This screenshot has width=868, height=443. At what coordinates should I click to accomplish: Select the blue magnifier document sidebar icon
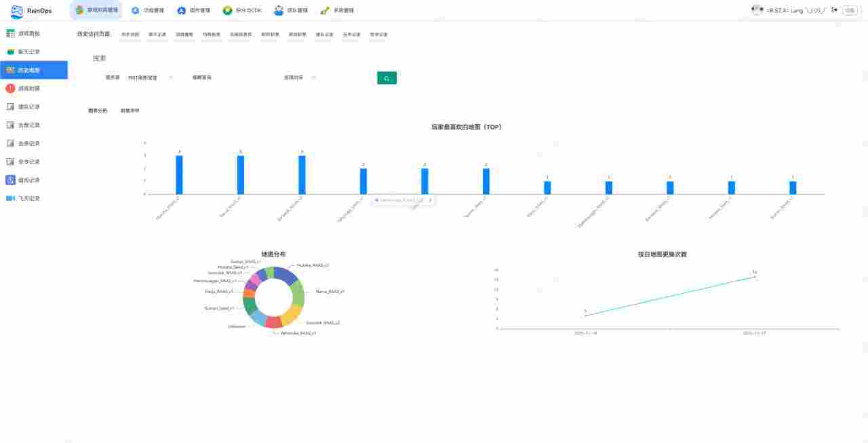pos(11,180)
